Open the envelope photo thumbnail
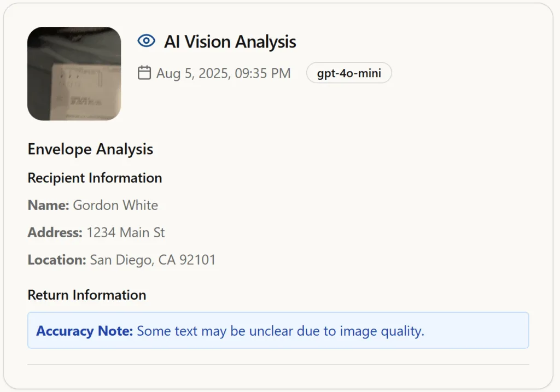The height and width of the screenshot is (392, 560). (74, 74)
